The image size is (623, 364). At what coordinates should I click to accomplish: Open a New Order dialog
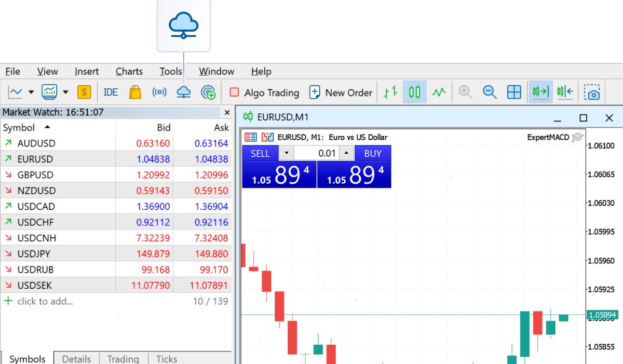341,92
